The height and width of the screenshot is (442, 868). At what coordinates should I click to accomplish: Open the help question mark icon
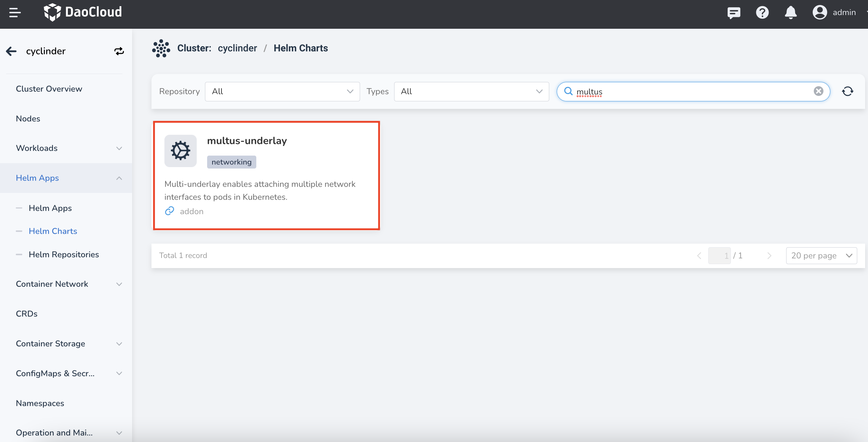(x=762, y=13)
